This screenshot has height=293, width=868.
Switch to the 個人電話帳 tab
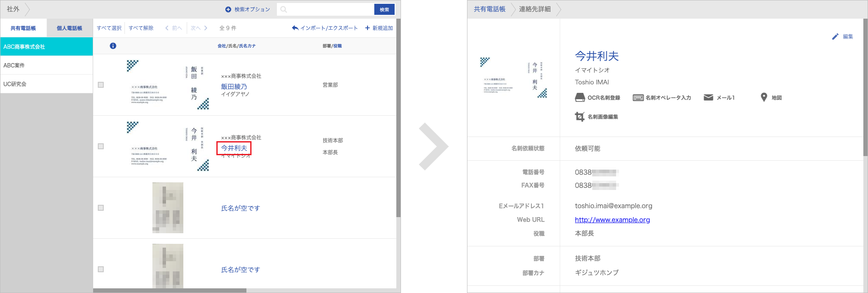pyautogui.click(x=69, y=28)
